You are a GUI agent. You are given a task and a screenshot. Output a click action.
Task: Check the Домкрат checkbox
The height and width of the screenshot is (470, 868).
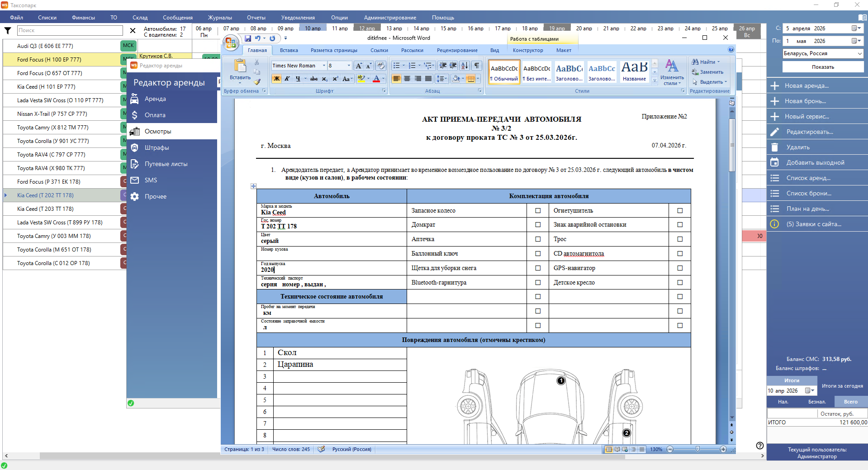click(538, 225)
